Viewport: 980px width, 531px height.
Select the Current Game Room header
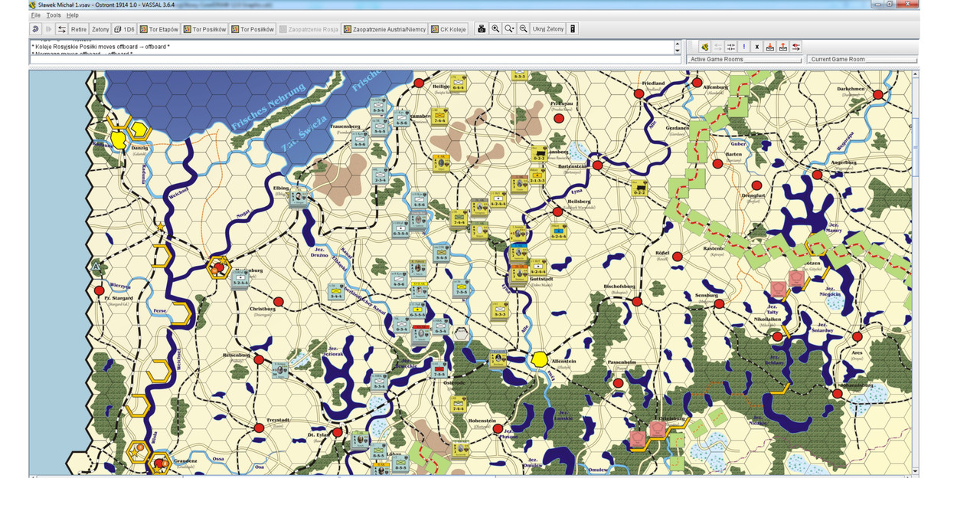(x=862, y=59)
